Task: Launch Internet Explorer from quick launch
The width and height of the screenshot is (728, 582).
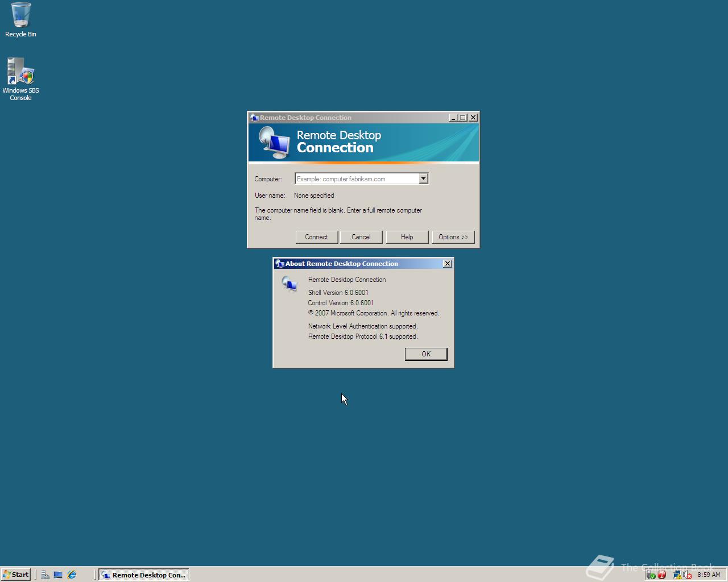Action: pos(72,575)
